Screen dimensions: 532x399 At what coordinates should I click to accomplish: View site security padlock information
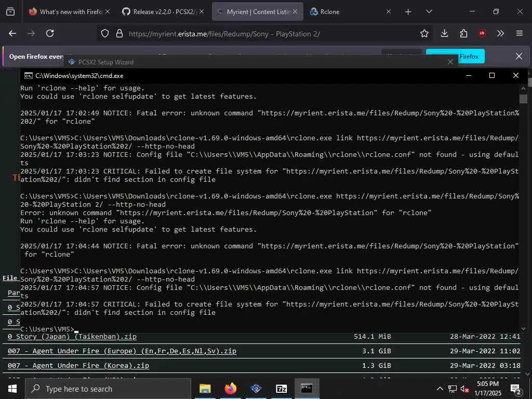coord(119,34)
